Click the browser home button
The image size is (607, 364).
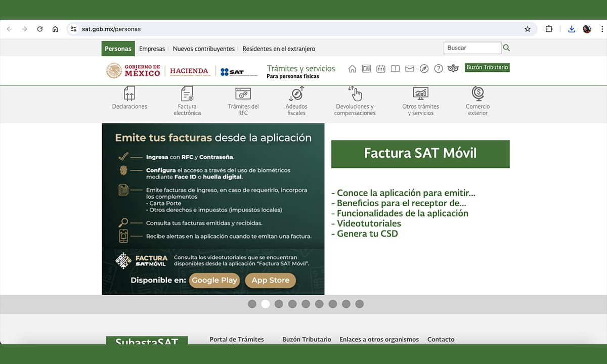[x=55, y=29]
